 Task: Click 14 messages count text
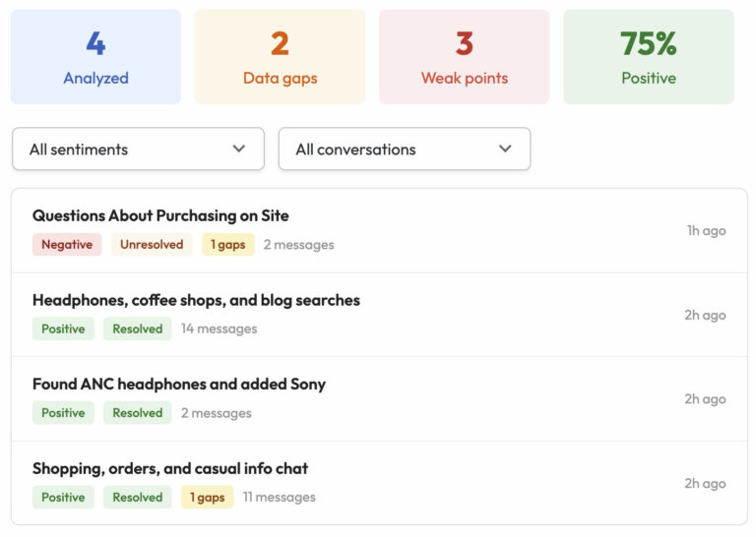click(x=219, y=329)
